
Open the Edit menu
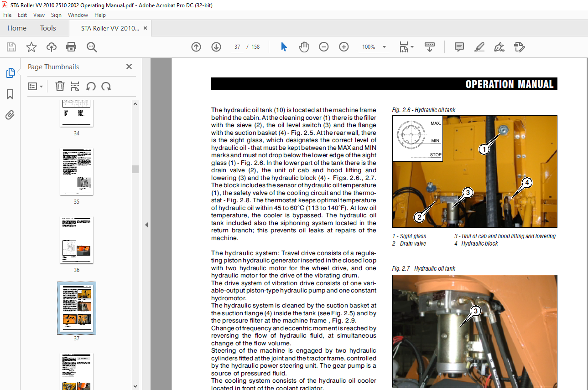click(x=22, y=15)
